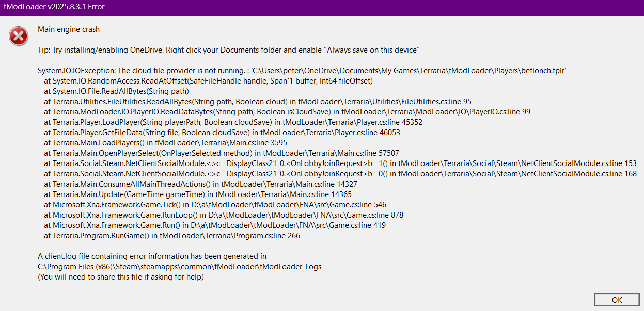This screenshot has width=644, height=311.
Task: Click the Game.RunLoop stack trace line
Action: [224, 215]
